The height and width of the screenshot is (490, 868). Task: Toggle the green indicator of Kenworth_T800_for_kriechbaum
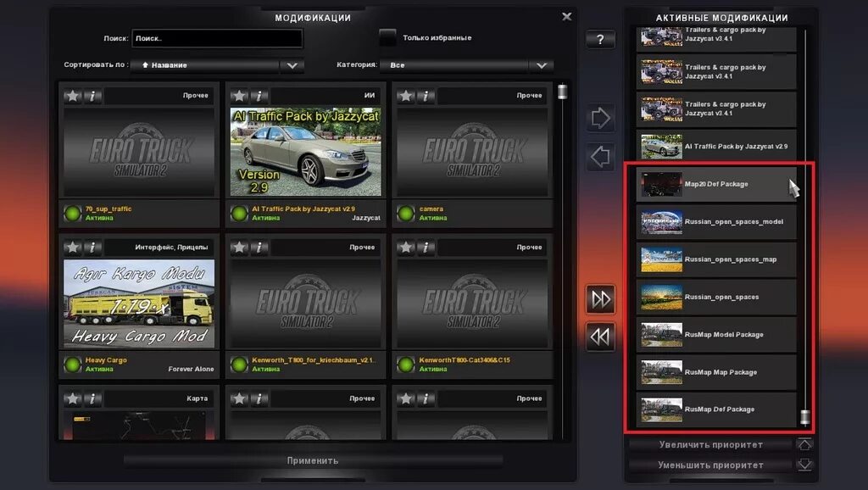[x=239, y=365]
